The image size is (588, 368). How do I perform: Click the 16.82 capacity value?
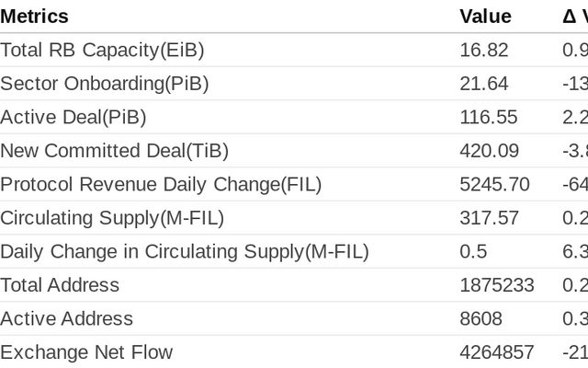[483, 50]
